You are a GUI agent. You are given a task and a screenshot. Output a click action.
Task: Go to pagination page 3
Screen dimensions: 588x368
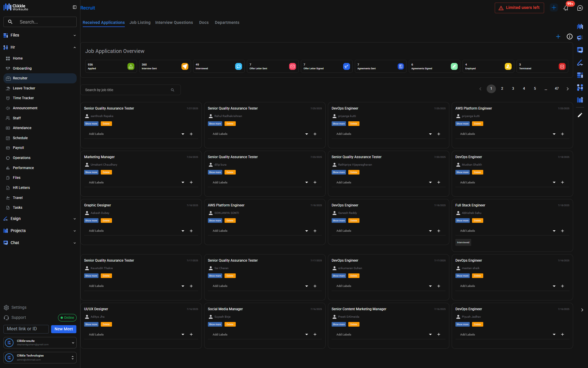coord(513,89)
